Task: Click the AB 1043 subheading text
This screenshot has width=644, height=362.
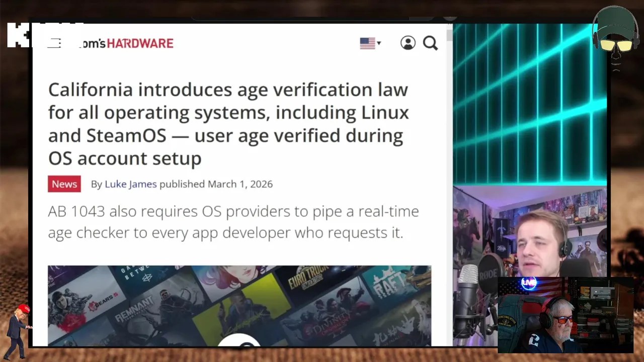Action: pyautogui.click(x=233, y=222)
